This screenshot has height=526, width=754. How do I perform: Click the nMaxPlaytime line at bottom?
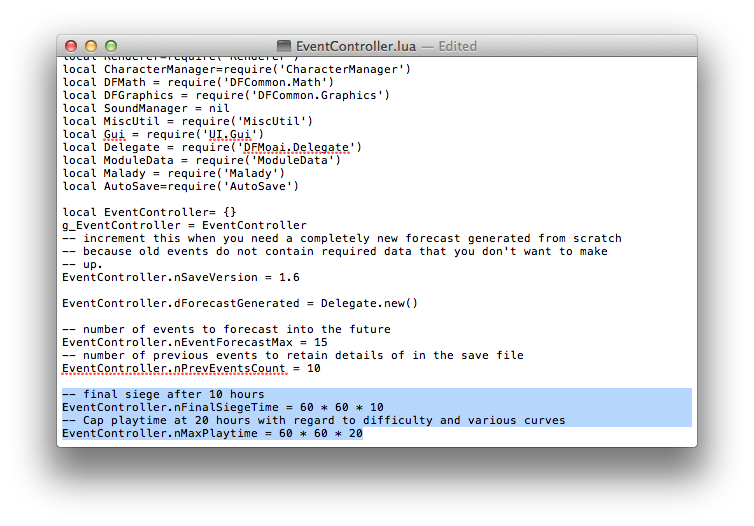(212, 433)
